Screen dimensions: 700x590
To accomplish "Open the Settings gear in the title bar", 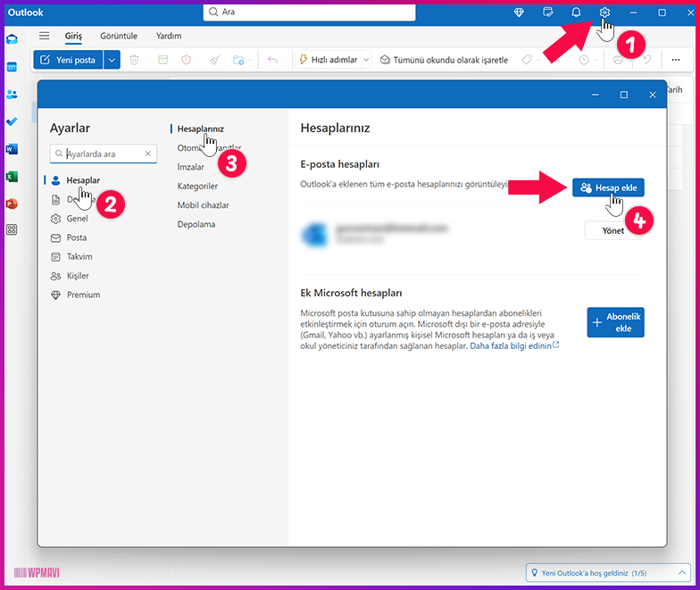I will (604, 12).
